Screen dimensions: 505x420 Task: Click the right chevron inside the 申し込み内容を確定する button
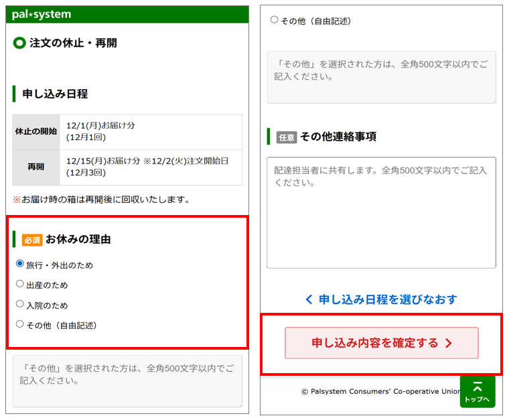point(449,343)
